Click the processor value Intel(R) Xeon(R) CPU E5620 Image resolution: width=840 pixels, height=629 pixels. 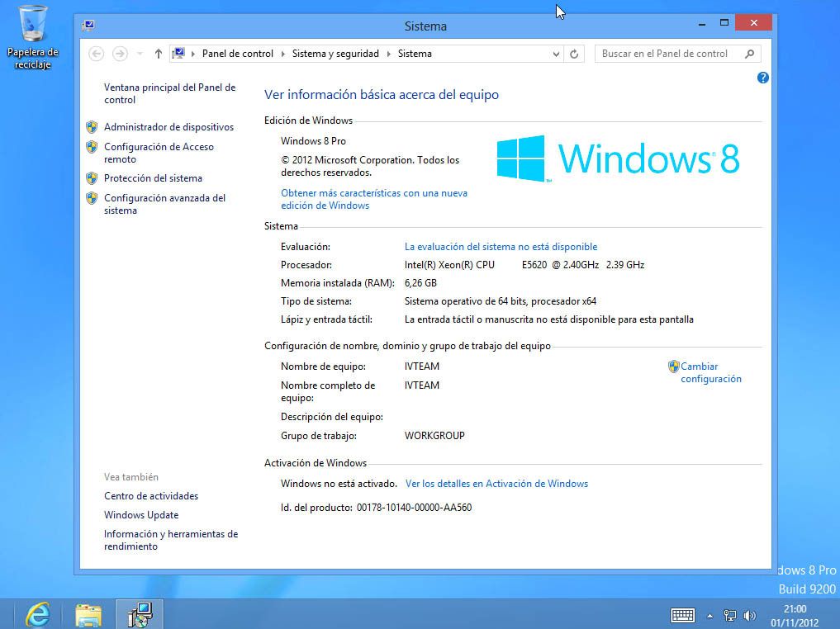pos(524,265)
